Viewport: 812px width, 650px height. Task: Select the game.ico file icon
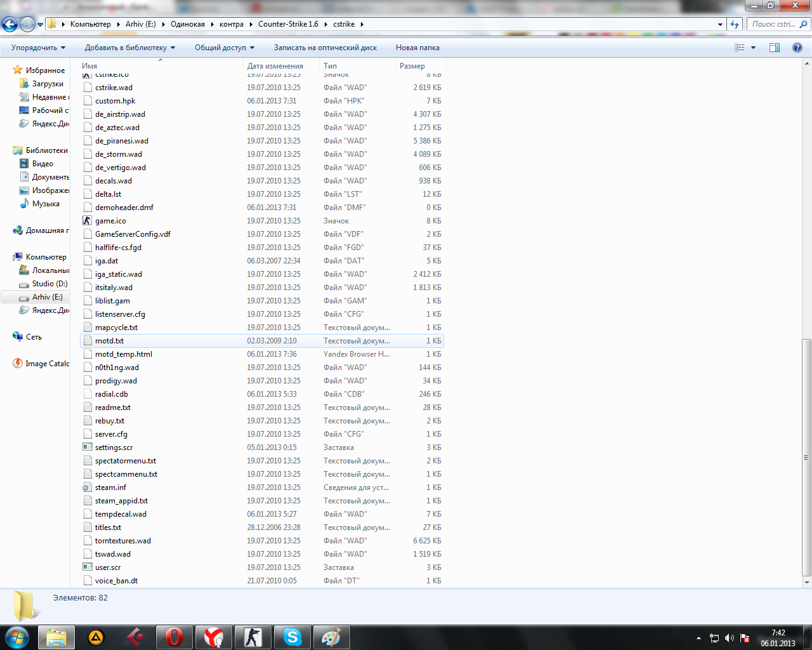point(88,221)
